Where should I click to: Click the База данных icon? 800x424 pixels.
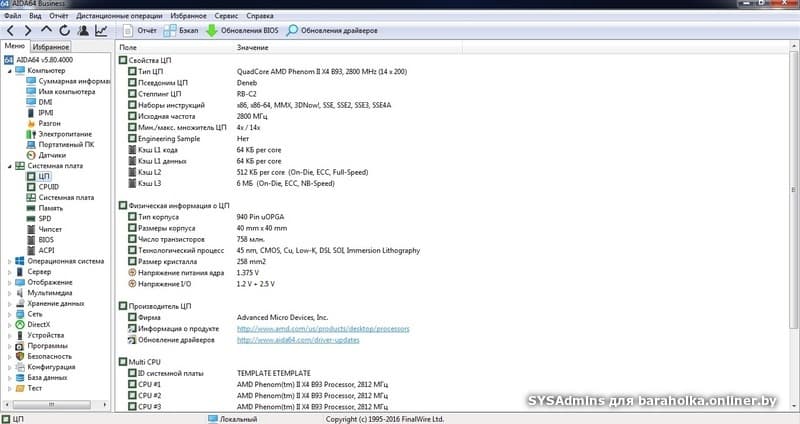[20, 378]
